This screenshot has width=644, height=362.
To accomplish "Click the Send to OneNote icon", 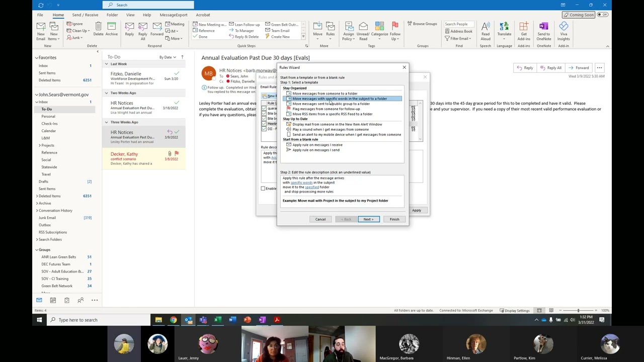I will [x=543, y=31].
